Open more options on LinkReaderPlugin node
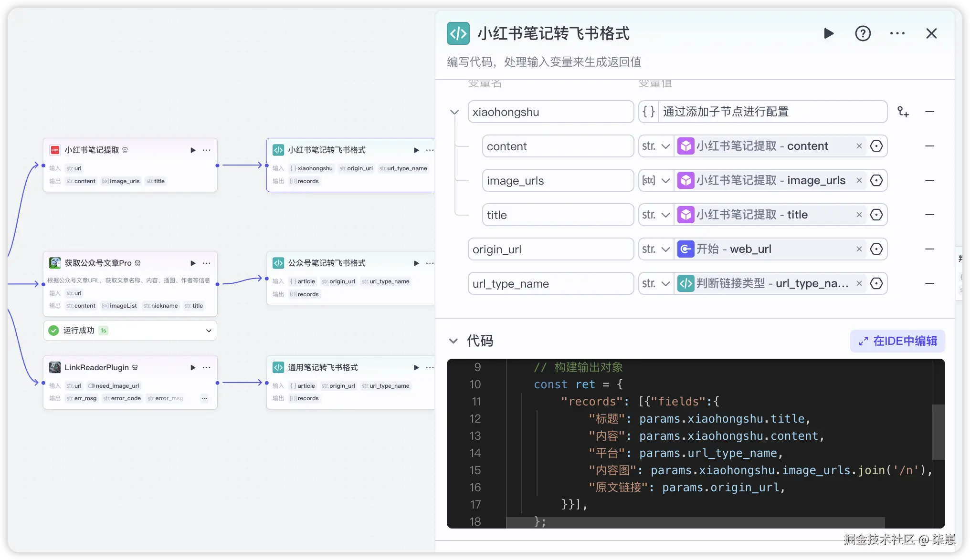The image size is (970, 560). click(206, 368)
